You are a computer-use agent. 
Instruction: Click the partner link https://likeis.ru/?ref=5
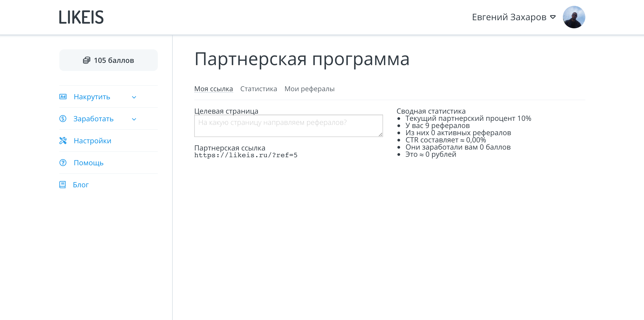[x=246, y=155]
